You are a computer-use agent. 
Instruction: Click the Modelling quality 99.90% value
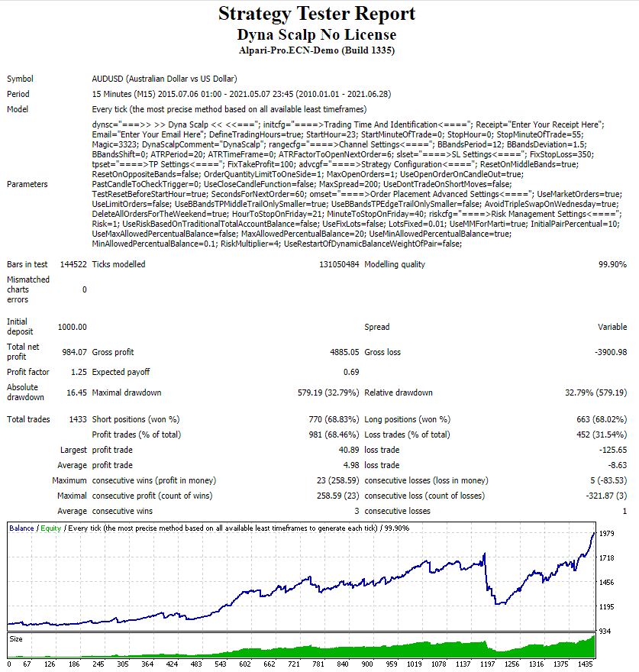tap(612, 264)
